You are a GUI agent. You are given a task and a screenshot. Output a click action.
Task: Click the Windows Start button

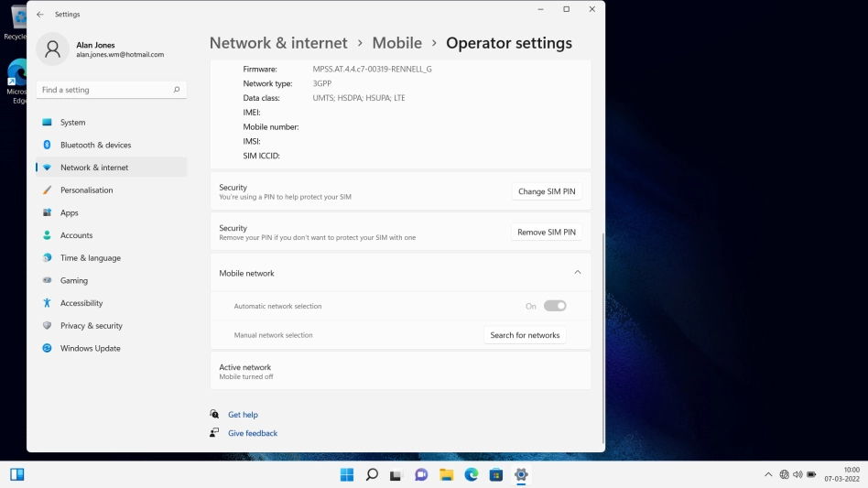[x=347, y=474]
